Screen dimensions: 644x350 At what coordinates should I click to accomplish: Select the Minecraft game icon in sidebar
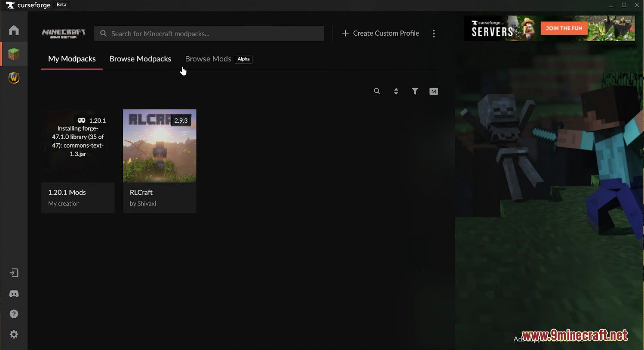point(14,54)
